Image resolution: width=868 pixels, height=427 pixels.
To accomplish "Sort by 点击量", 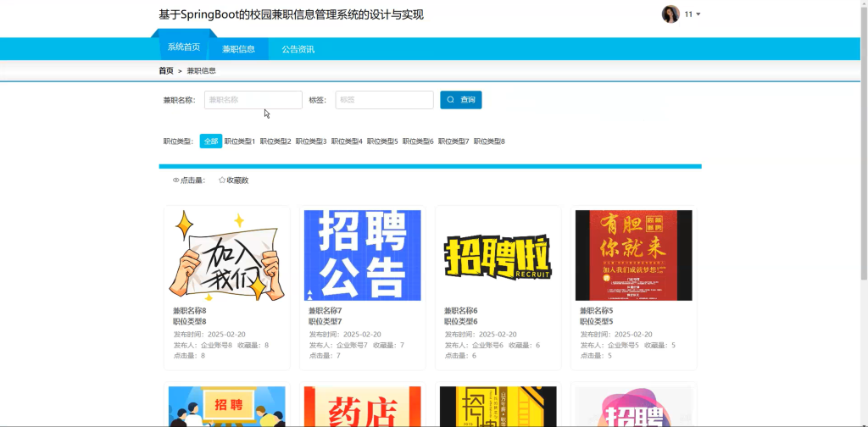I will point(189,180).
